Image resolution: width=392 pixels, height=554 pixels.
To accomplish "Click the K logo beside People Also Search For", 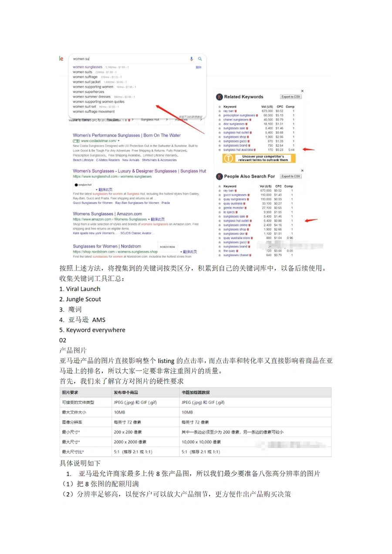I will (220, 176).
